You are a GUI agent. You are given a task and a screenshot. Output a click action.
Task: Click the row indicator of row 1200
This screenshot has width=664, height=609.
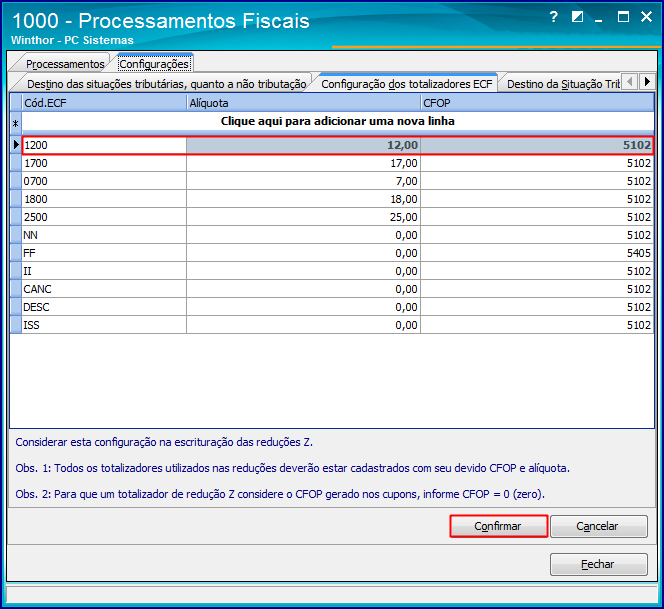(16, 145)
